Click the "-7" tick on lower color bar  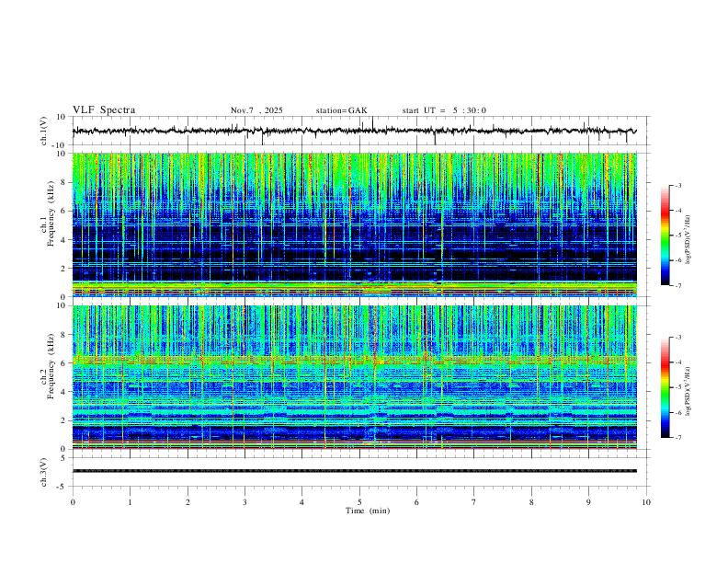tap(677, 437)
